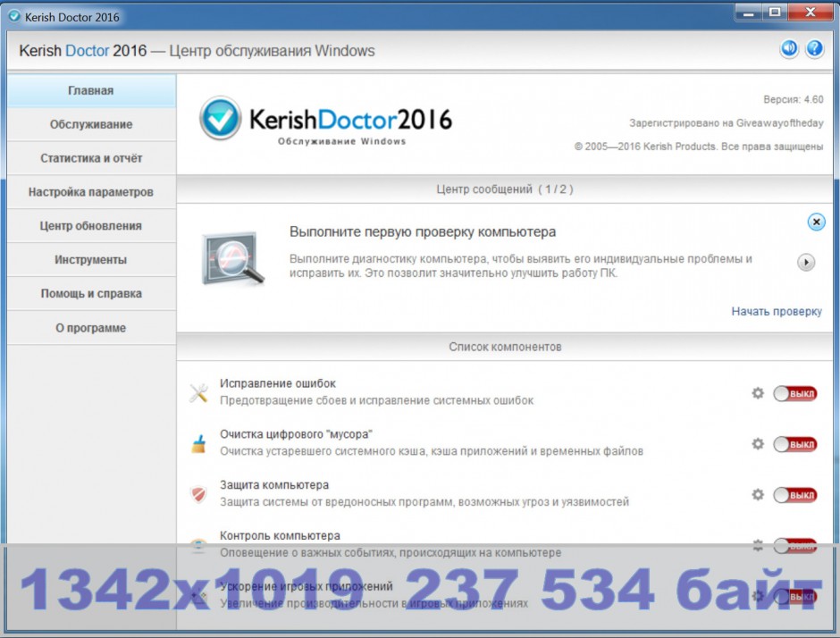Click the speaker sound icon in header
This screenshot has height=638, width=840.
789,49
